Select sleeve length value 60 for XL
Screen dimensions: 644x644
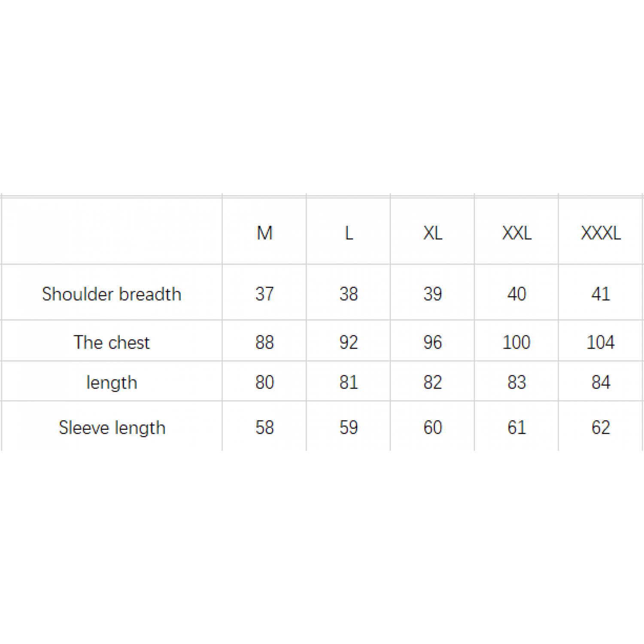432,428
